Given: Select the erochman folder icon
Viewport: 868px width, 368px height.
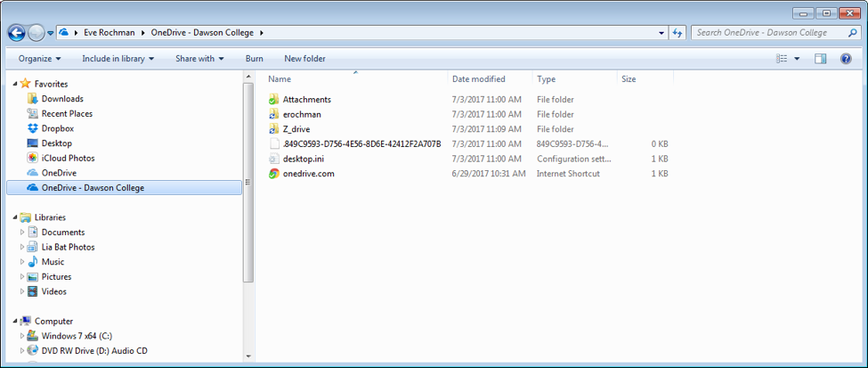Looking at the screenshot, I should (273, 114).
